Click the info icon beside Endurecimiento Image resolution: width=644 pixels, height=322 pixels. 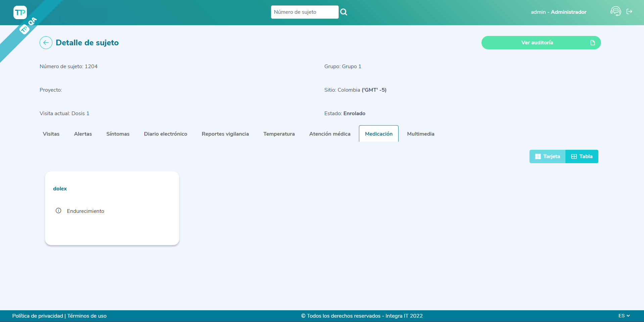(58, 211)
